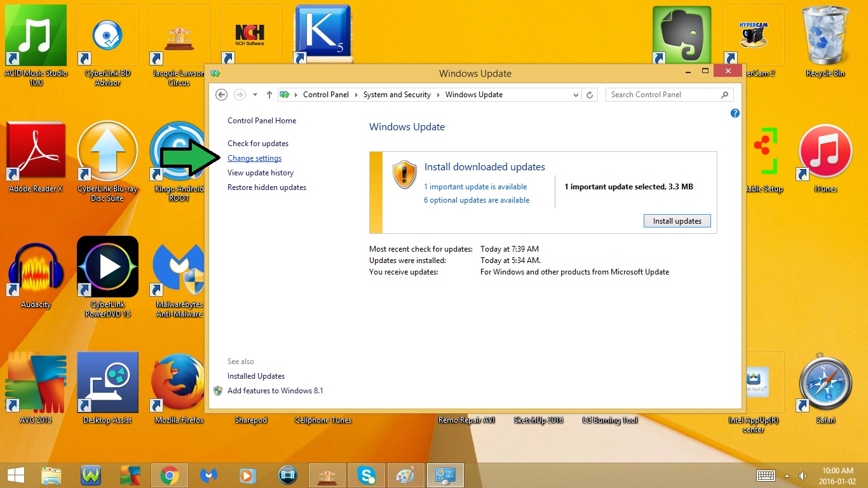Refresh the Windows Update page

[590, 95]
